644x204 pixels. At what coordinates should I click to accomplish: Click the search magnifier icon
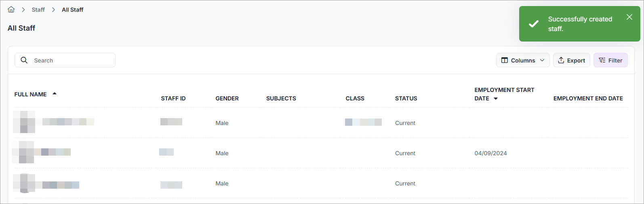(24, 60)
